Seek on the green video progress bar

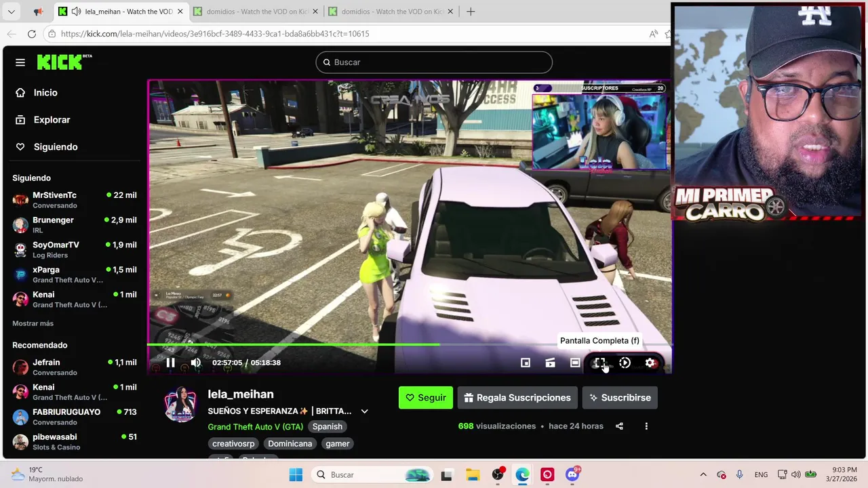click(410, 345)
